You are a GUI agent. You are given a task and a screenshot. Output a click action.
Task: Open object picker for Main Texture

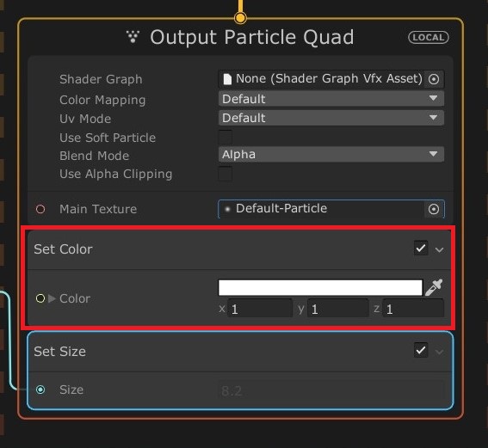[x=434, y=209]
